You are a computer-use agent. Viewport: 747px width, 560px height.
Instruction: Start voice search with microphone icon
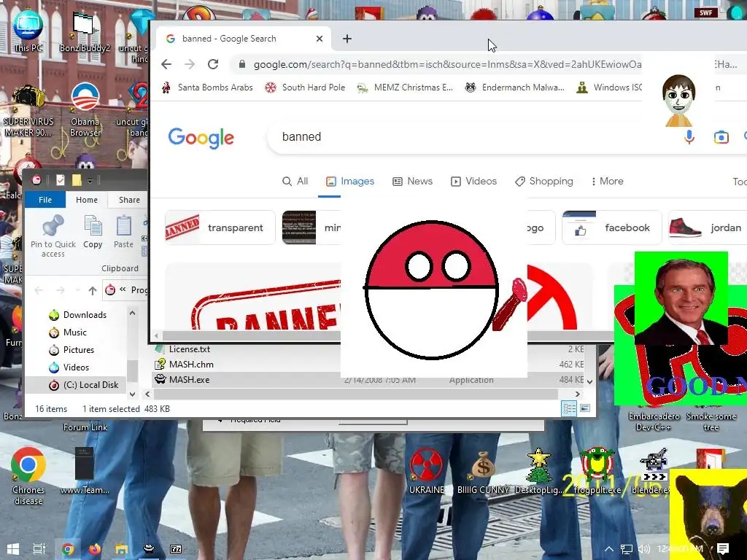coord(689,137)
